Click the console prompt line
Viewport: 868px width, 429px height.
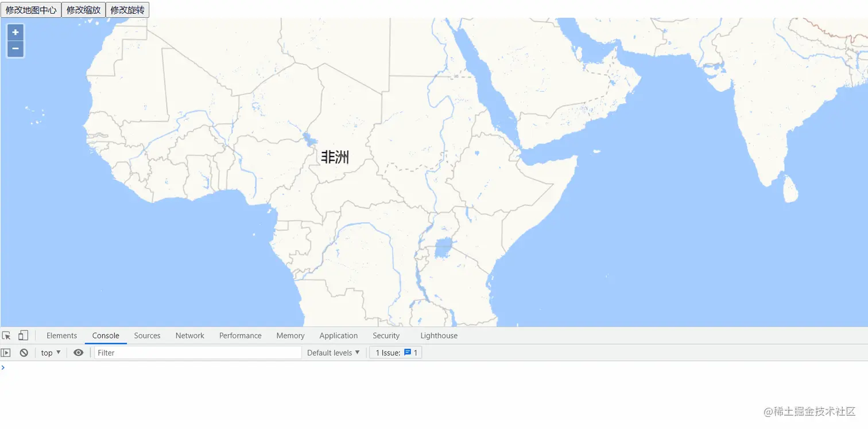pyautogui.click(x=434, y=367)
